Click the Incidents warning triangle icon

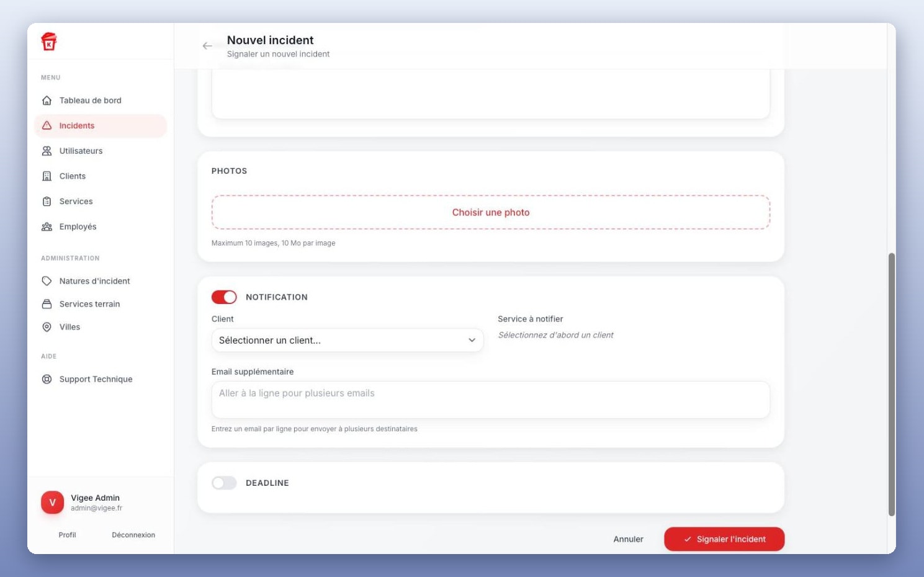pyautogui.click(x=47, y=125)
